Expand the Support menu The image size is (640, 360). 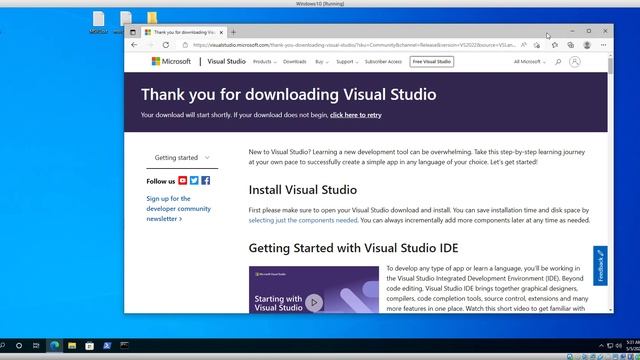[x=347, y=62]
